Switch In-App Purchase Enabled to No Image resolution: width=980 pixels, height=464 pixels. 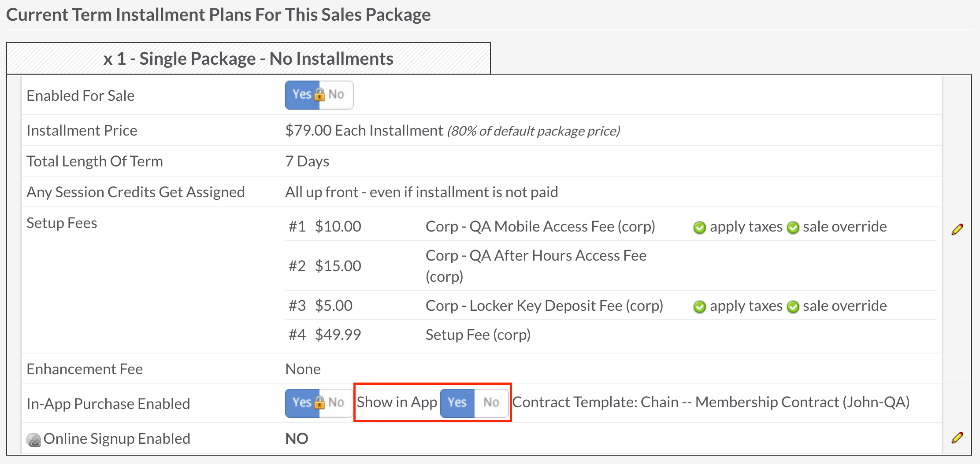[337, 402]
